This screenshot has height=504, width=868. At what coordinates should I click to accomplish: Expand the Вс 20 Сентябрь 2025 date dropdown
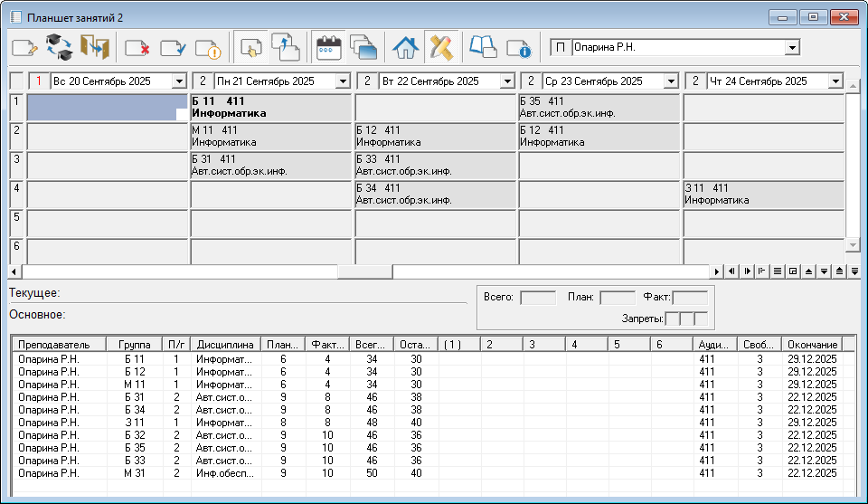point(177,81)
